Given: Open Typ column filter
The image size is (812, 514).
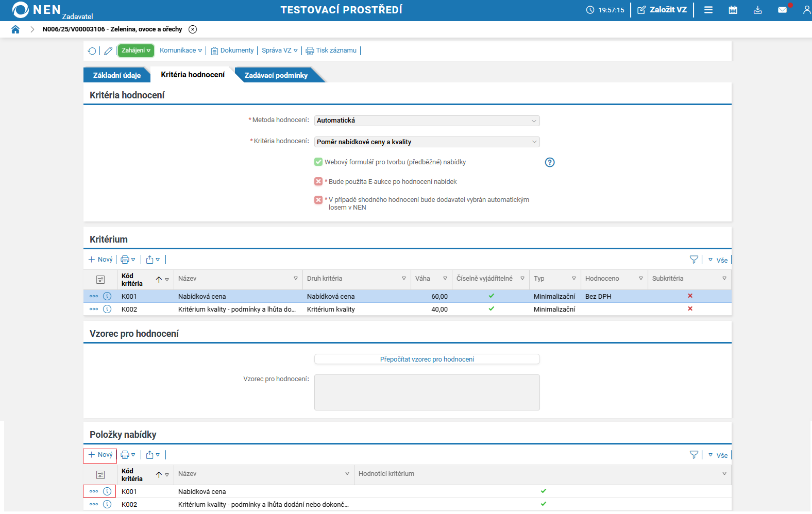Looking at the screenshot, I should click(574, 279).
